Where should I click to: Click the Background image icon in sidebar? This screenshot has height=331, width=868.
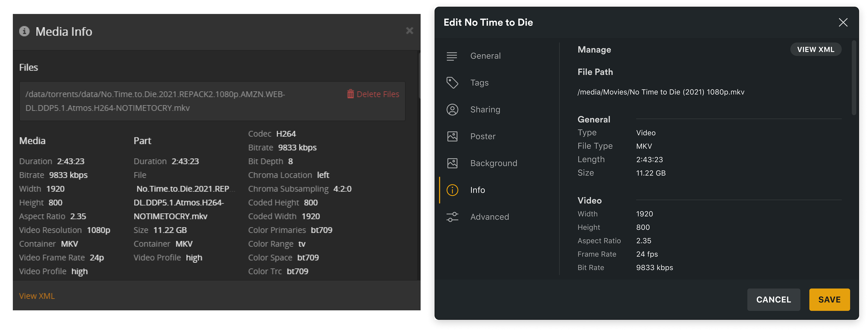452,163
